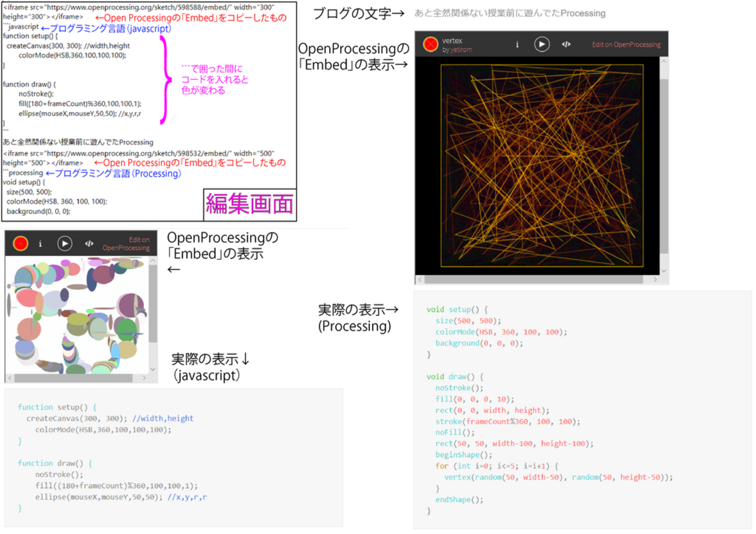
Task: Click the down scroll arrow in the ellipses embed
Action: [x=153, y=369]
